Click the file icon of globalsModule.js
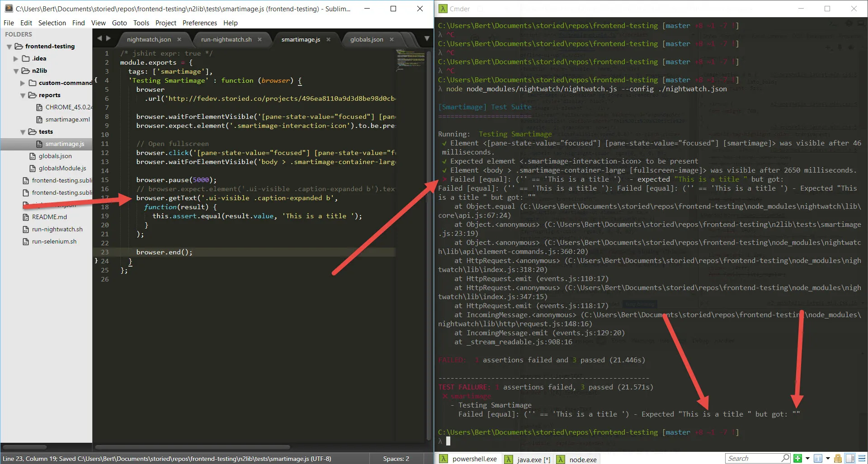868x464 pixels. [x=33, y=168]
